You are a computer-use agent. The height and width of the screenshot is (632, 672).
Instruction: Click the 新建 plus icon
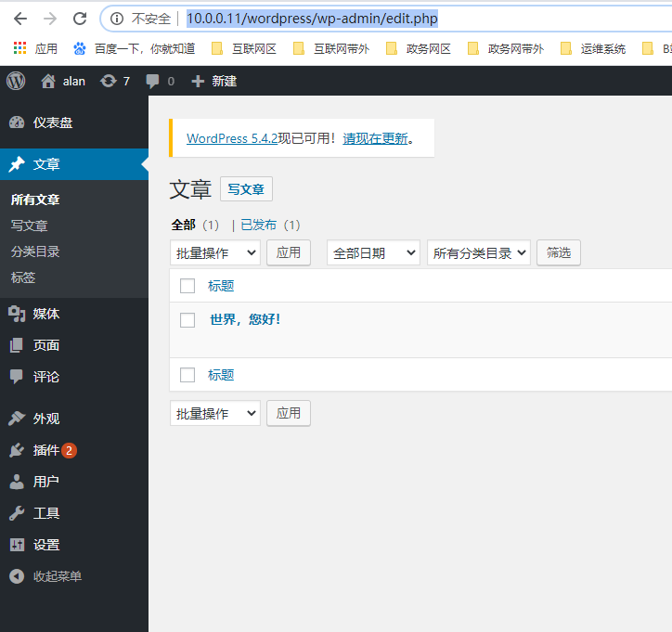pos(197,81)
